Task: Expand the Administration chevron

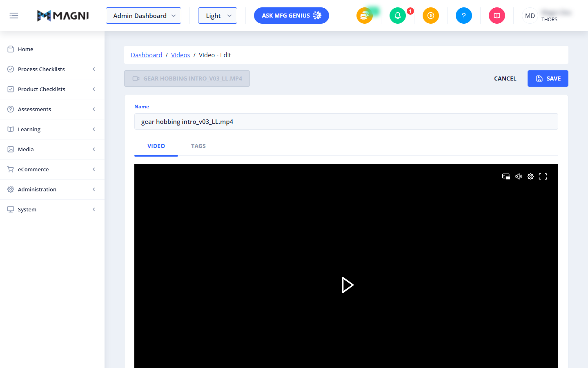Action: click(94, 189)
